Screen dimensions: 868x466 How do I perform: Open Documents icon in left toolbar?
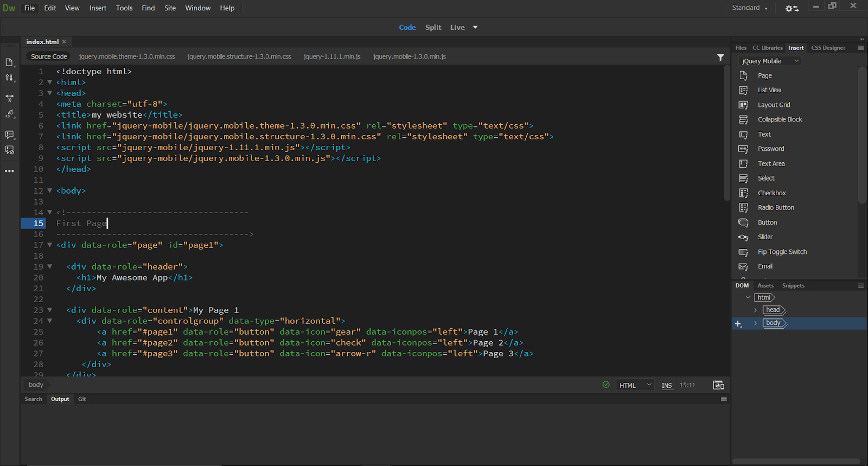coord(9,62)
